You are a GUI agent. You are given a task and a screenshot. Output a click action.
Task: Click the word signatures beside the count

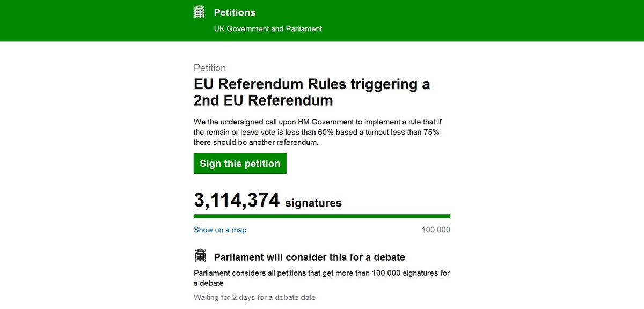coord(313,203)
